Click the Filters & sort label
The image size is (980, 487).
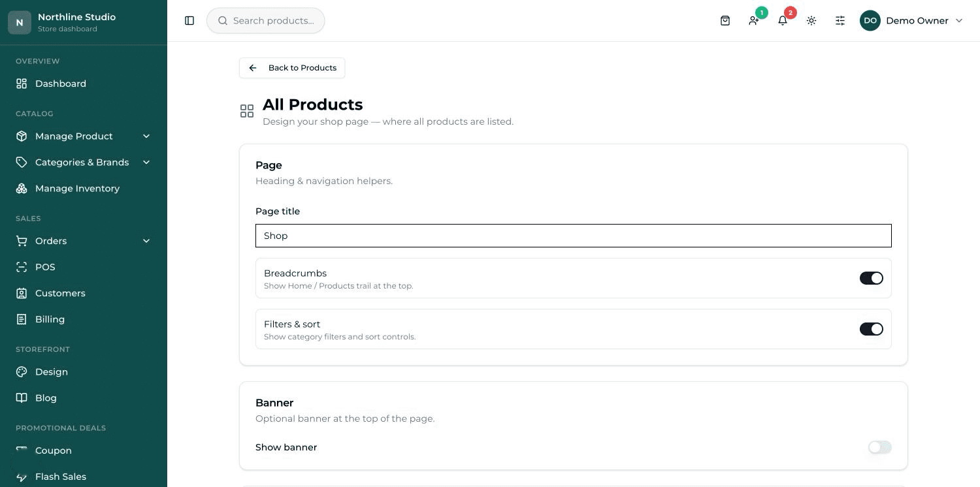(x=292, y=324)
